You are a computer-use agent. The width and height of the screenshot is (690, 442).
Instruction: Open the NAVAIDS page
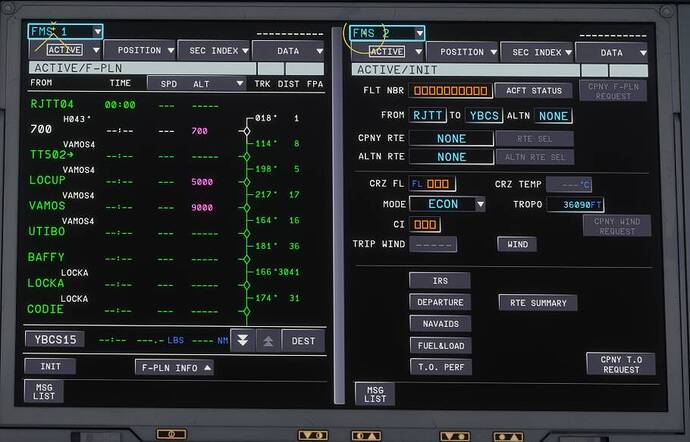point(440,324)
